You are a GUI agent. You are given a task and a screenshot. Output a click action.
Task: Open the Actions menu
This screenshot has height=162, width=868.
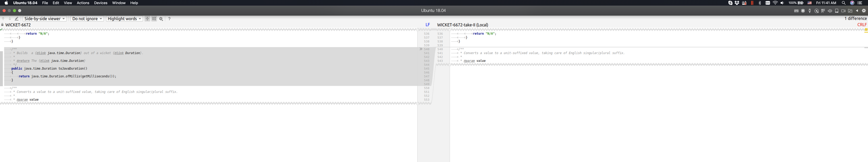tap(83, 3)
